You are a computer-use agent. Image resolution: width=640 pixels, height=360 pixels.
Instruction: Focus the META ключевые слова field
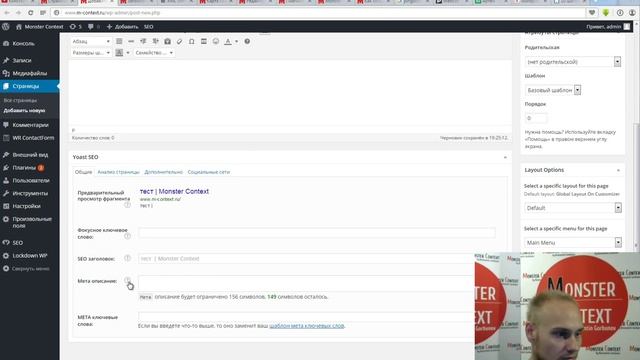(306, 316)
